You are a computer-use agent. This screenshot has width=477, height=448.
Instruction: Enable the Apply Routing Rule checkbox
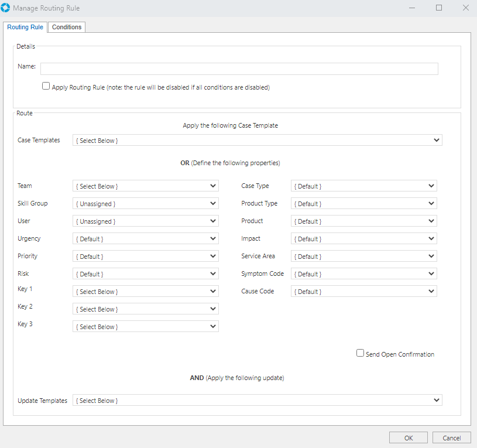coord(46,86)
